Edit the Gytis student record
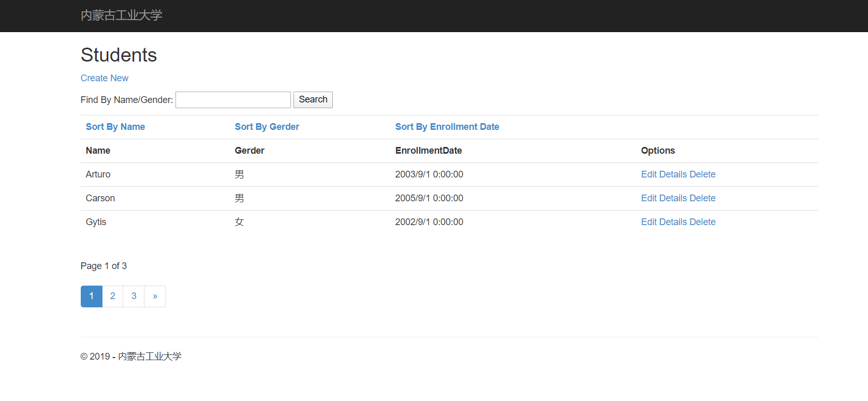Viewport: 868px width, 401px height. 649,222
